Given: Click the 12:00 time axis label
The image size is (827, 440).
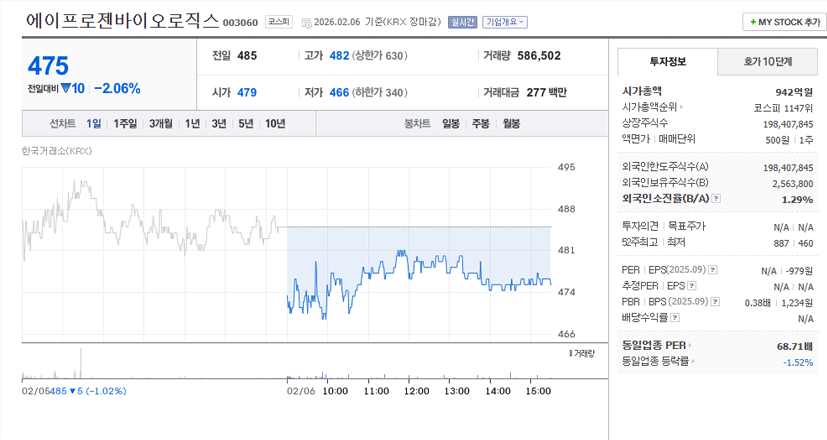Looking at the screenshot, I should tap(416, 391).
